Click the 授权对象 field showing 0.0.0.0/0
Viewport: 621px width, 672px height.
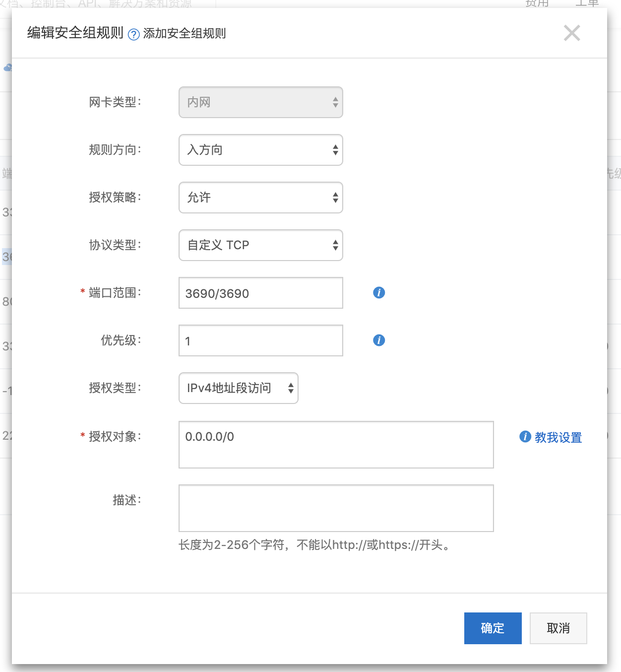pos(336,445)
